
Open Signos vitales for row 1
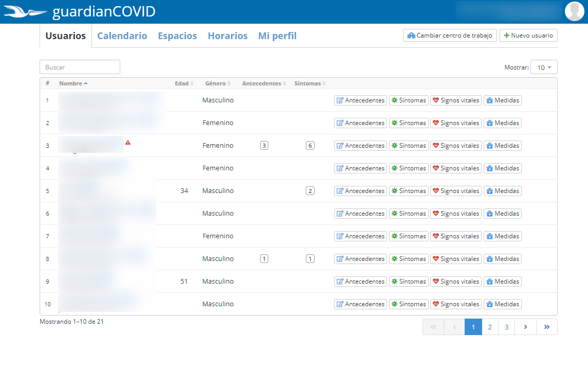456,100
